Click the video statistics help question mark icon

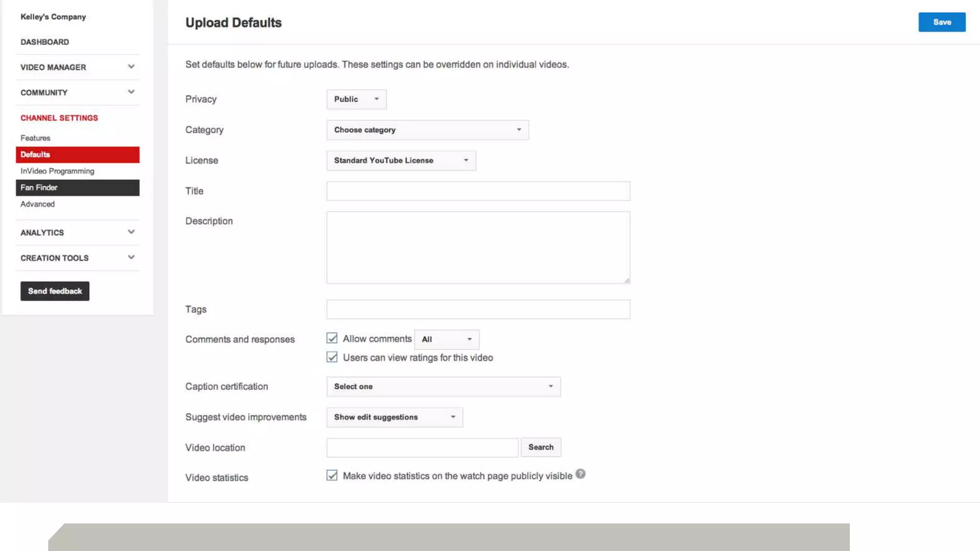click(580, 474)
